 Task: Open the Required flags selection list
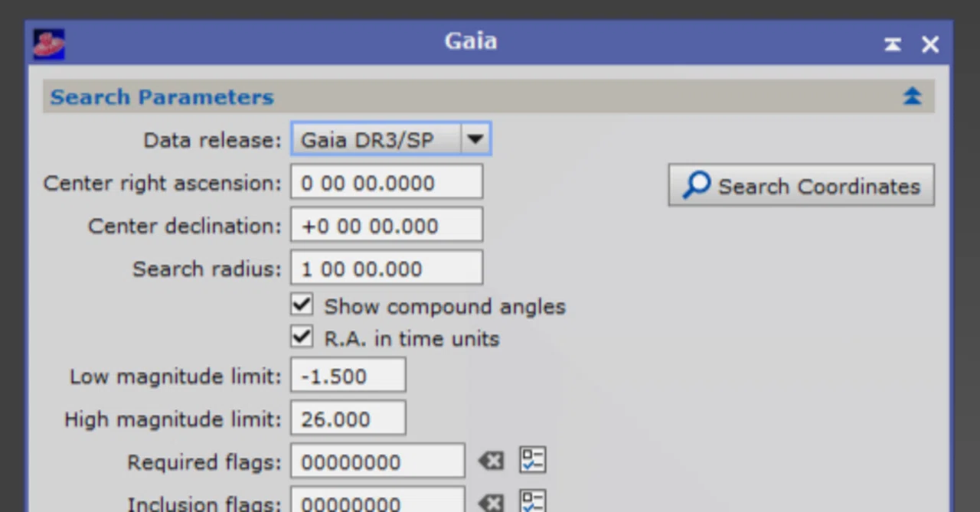pos(533,460)
